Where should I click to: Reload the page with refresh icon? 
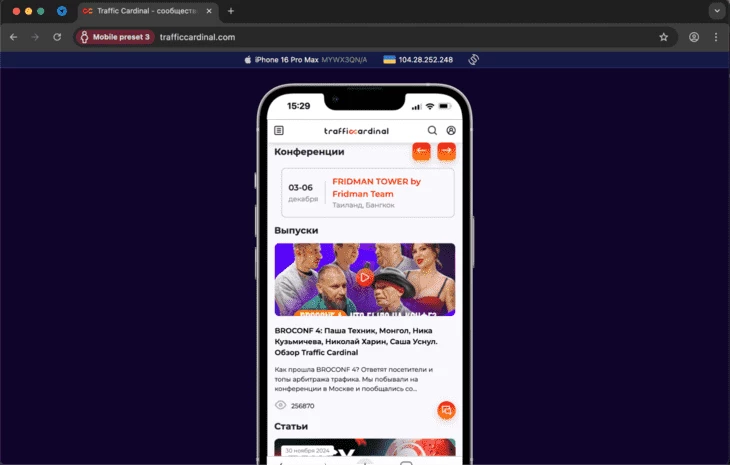coord(57,37)
